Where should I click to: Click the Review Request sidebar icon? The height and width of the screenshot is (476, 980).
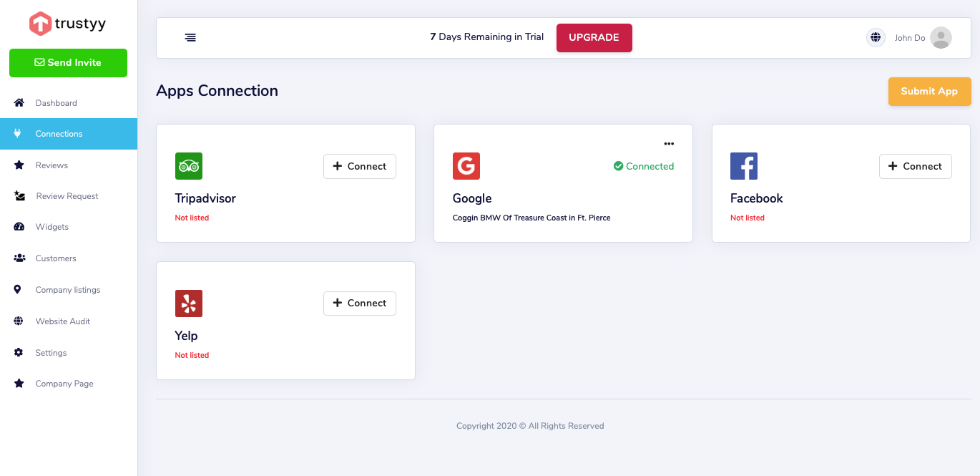[x=20, y=196]
